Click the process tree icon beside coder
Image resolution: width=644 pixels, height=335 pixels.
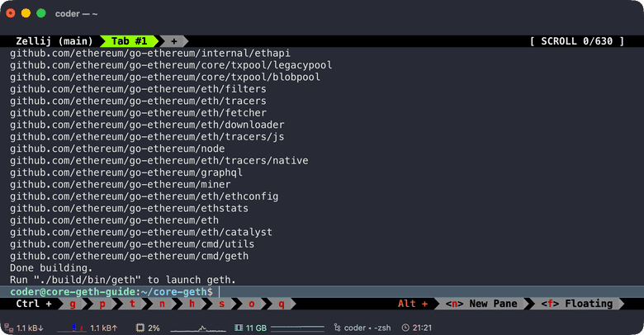(337, 328)
